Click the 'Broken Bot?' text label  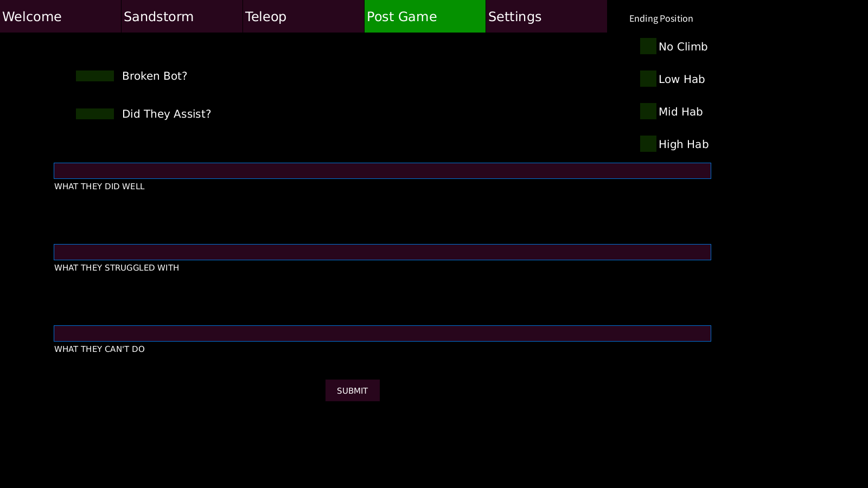tap(155, 76)
